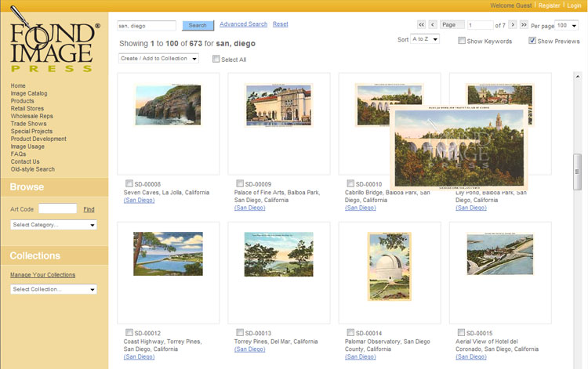Open FAQs menu item
Viewport: 588px width, 369px height.
18,154
